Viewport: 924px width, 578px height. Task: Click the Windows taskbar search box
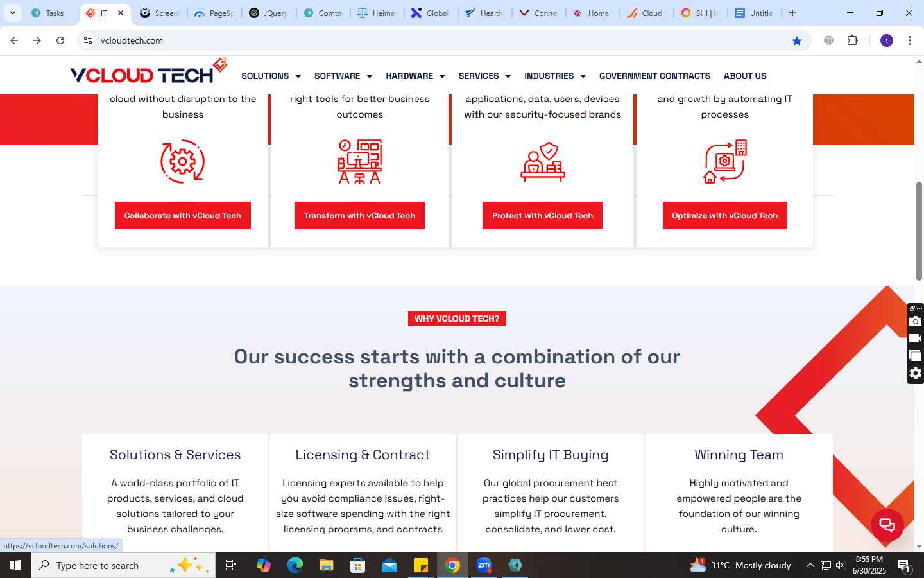pos(123,565)
